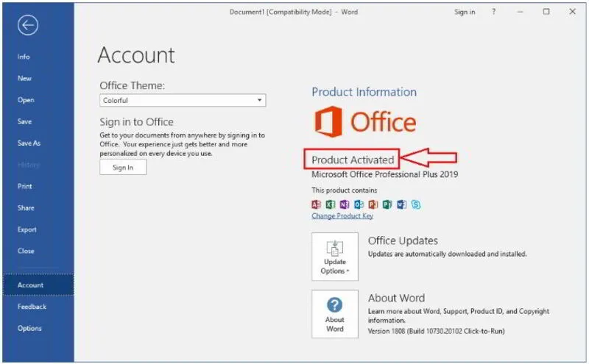The width and height of the screenshot is (589, 364).
Task: Click the Sign in to Office heading
Action: coord(136,122)
